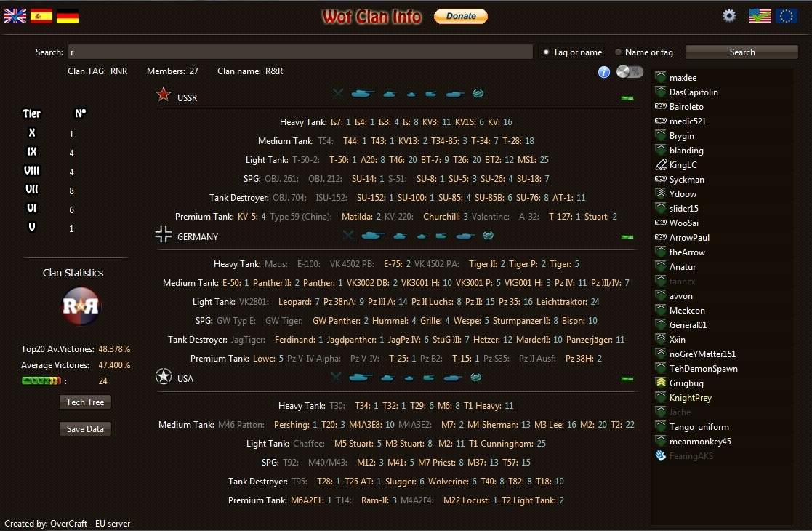Screen dimensions: 812x531
Task: Select member noGreYMatter151 in list
Action: coord(702,354)
